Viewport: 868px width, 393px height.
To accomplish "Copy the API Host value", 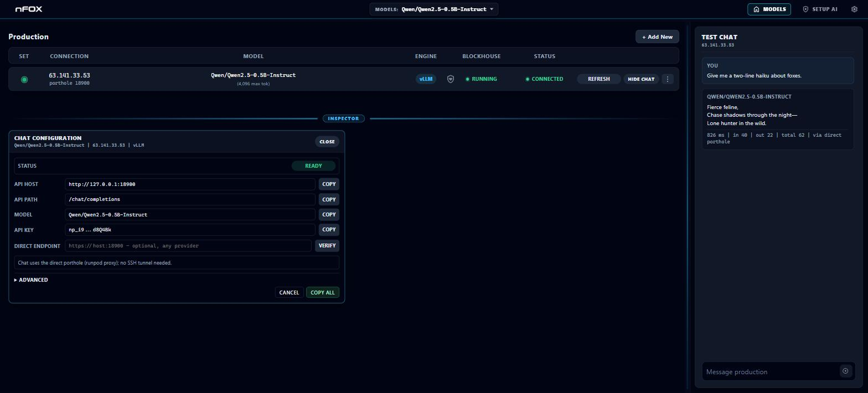I will (x=329, y=184).
